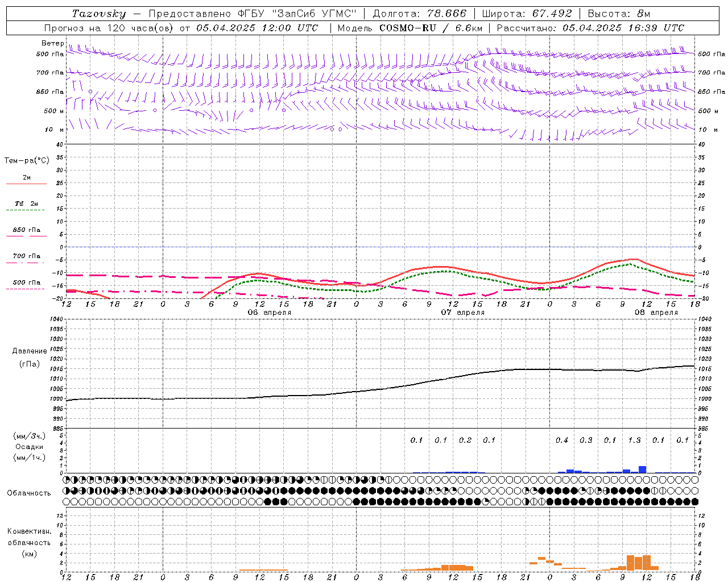Click the Долгота: 78.666 value
728x582 pixels.
click(x=420, y=14)
